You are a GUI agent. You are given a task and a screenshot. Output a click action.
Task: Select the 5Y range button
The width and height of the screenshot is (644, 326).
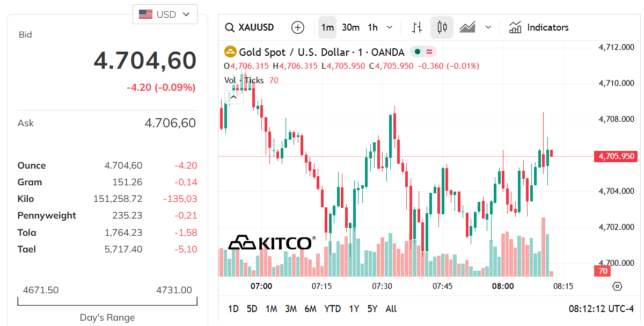coord(372,309)
